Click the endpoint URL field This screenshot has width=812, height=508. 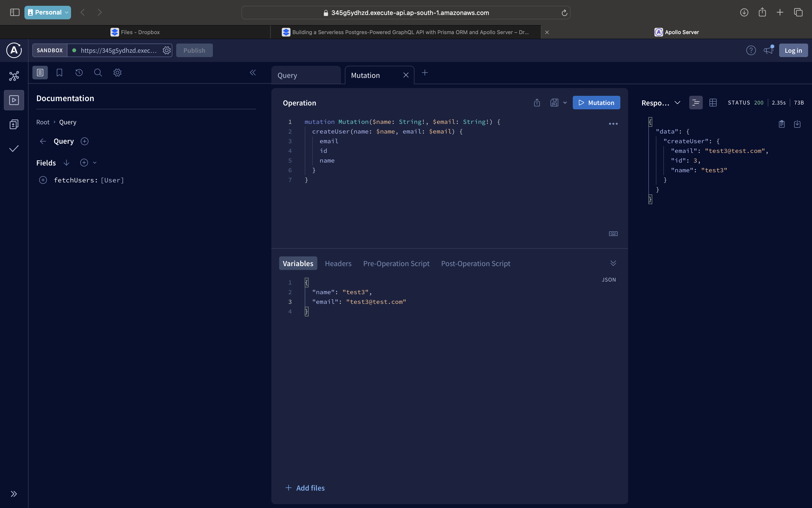pos(118,50)
